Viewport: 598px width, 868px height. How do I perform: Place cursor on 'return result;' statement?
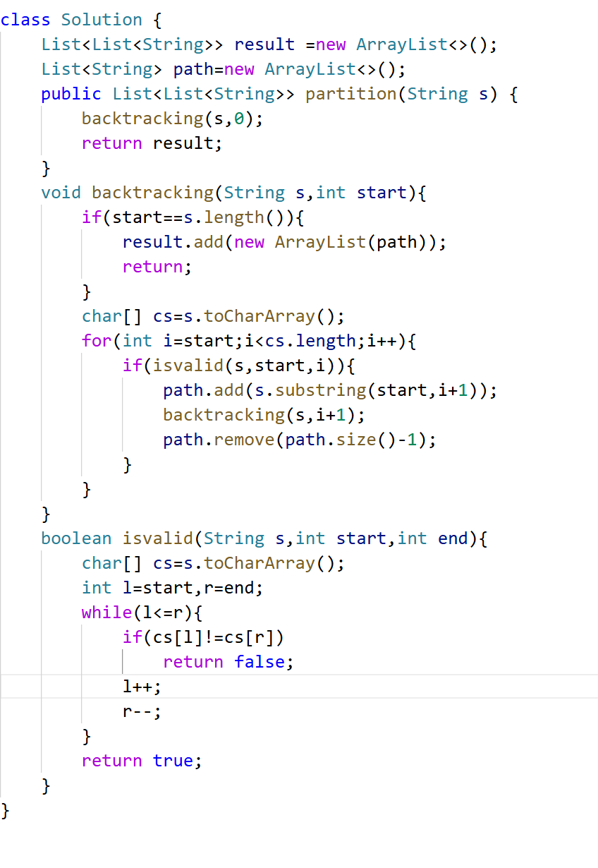pos(152,143)
